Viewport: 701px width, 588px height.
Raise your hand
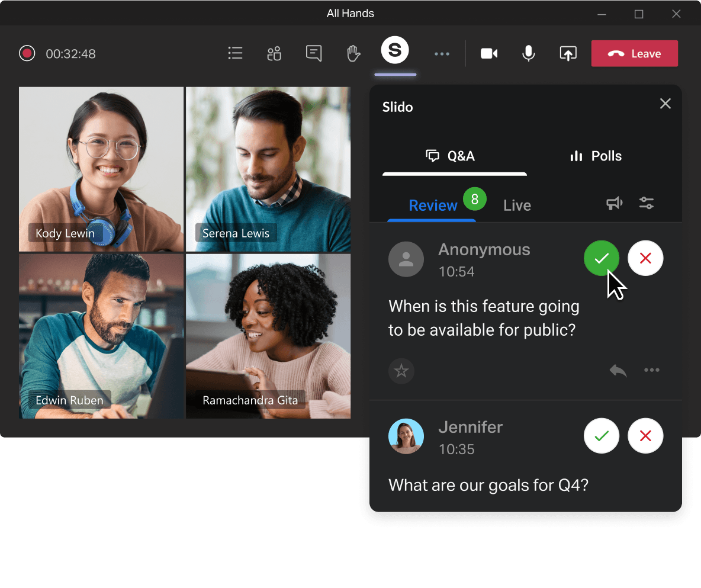pyautogui.click(x=353, y=53)
